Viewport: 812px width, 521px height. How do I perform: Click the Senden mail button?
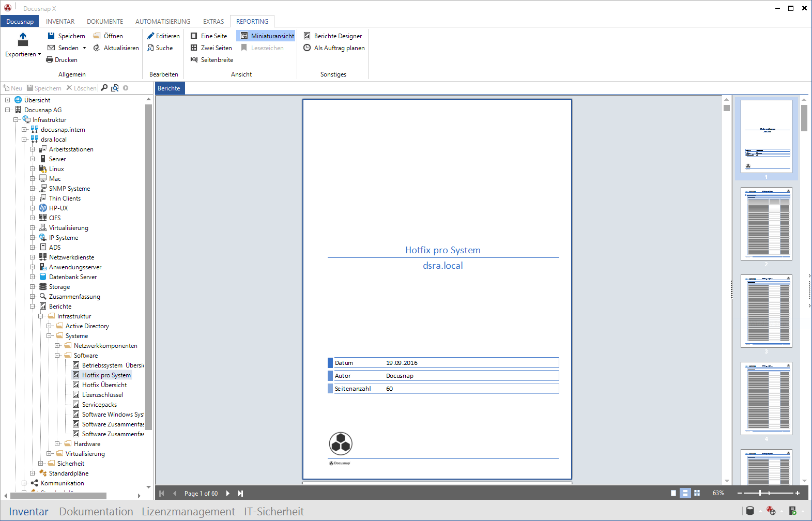click(x=63, y=48)
